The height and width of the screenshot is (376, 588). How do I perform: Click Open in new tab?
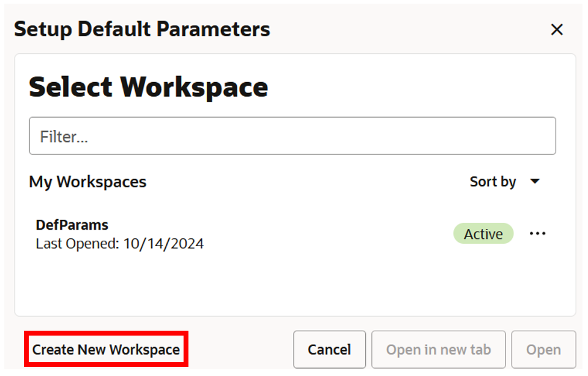(438, 349)
